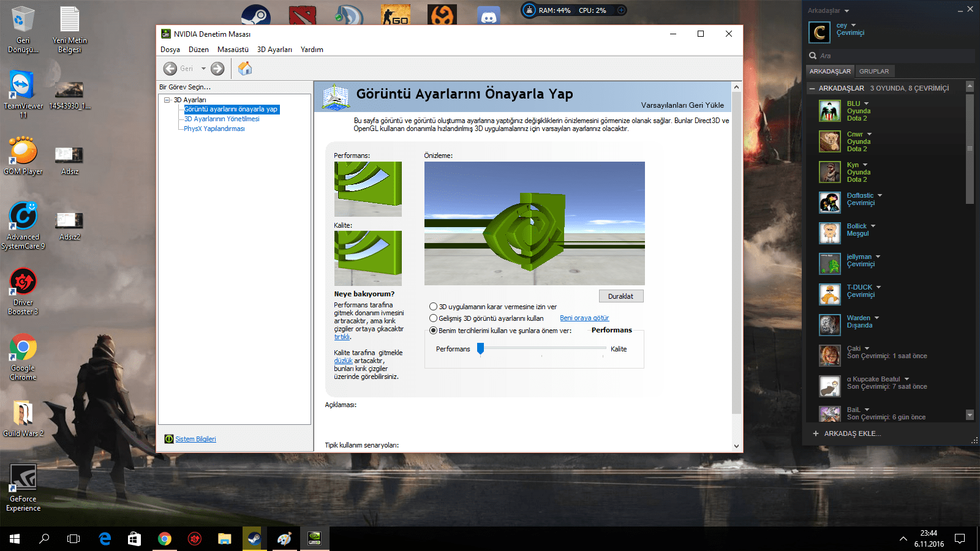
Task: Click 'Varsayılanları Geri Yükle' link
Action: pos(682,105)
